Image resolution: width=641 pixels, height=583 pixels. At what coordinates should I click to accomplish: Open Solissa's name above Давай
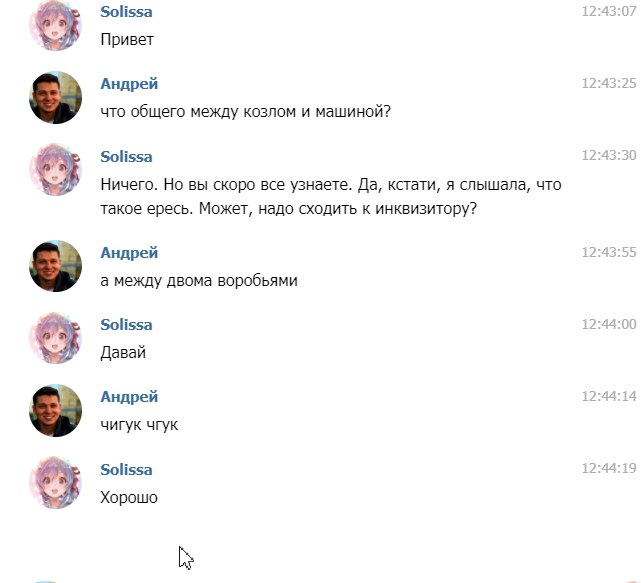[126, 325]
